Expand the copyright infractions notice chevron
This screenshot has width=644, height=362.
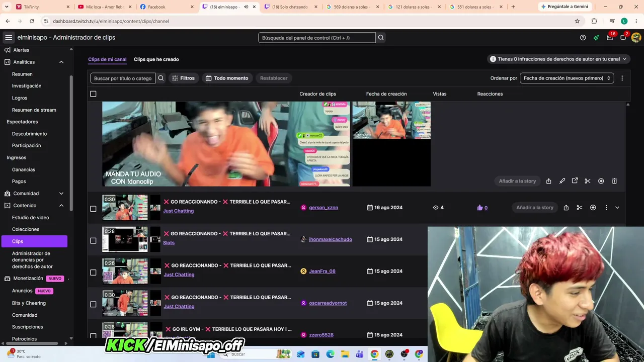[x=624, y=59]
